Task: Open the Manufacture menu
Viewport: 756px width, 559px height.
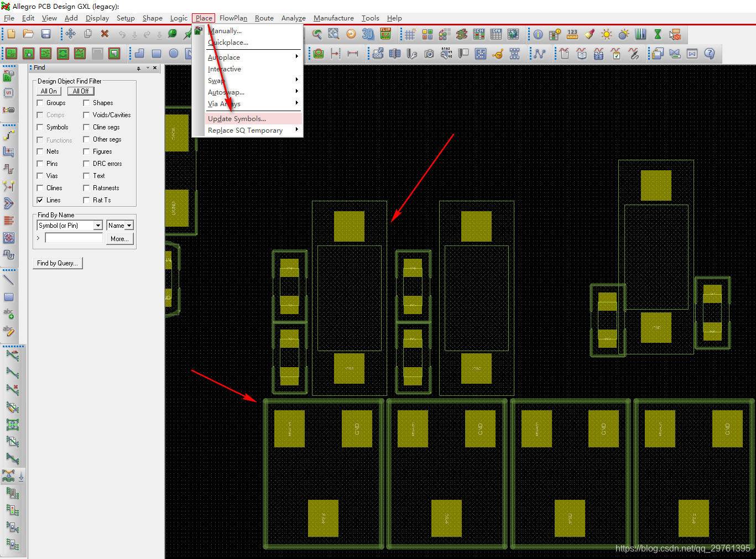Action: tap(333, 18)
